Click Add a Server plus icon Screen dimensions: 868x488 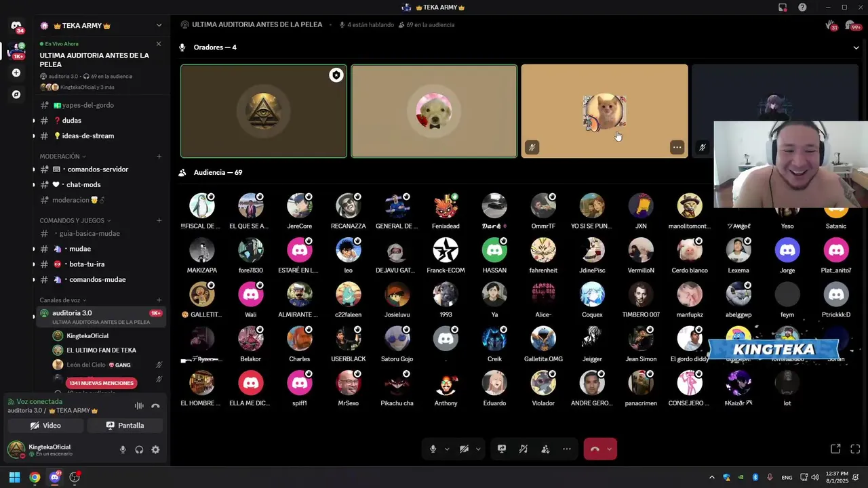pos(16,73)
